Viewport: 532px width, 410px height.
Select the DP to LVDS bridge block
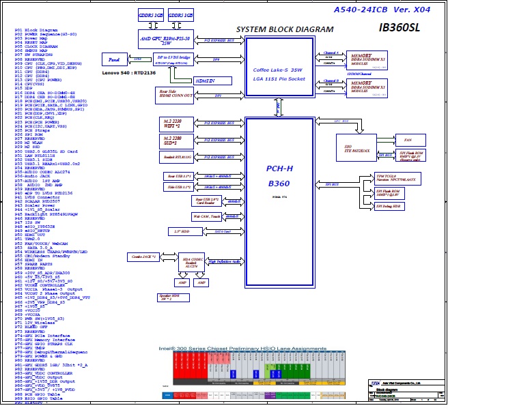(174, 60)
